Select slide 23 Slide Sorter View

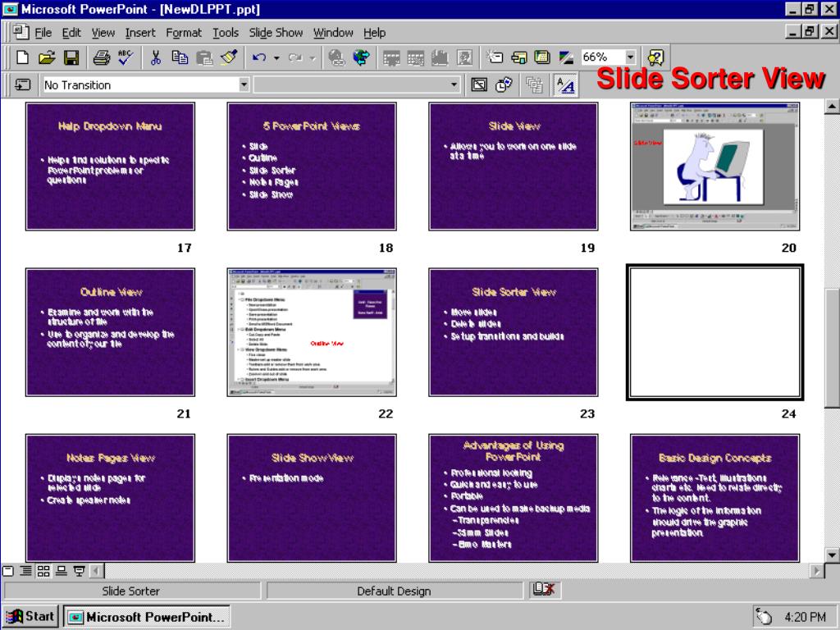tap(514, 332)
